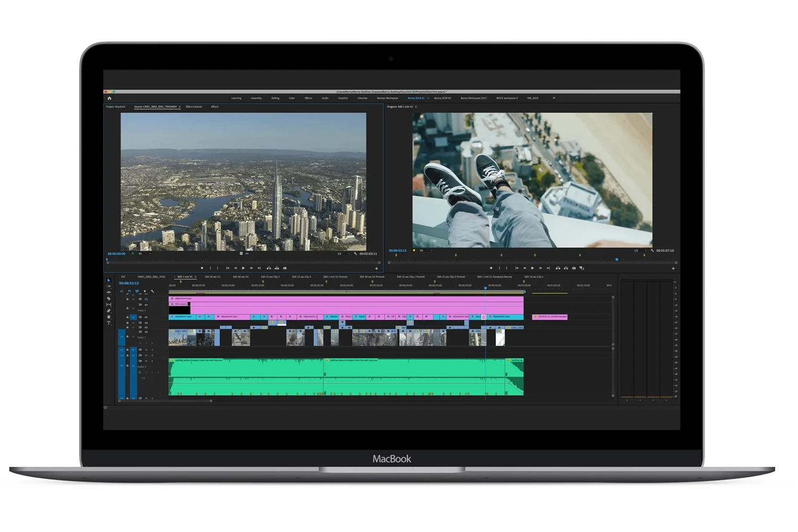Open the Home screen icon
The height and width of the screenshot is (532, 798).
click(x=109, y=98)
